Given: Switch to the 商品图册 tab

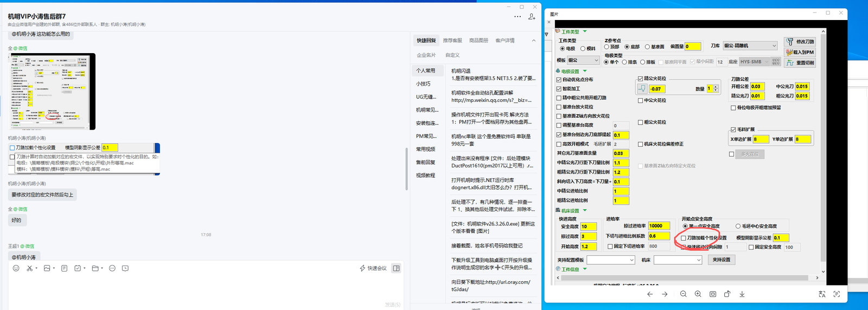Looking at the screenshot, I should pos(478,41).
